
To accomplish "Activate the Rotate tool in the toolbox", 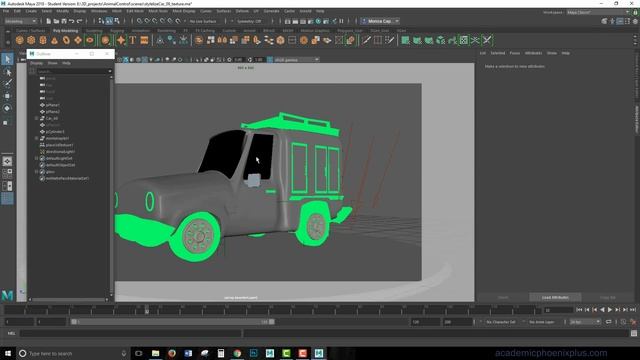I will (x=7, y=108).
